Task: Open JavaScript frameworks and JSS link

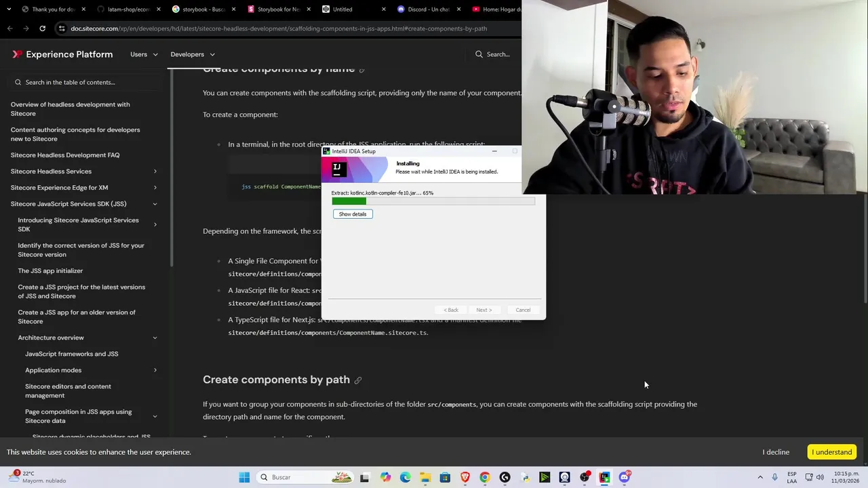Action: coord(72,354)
